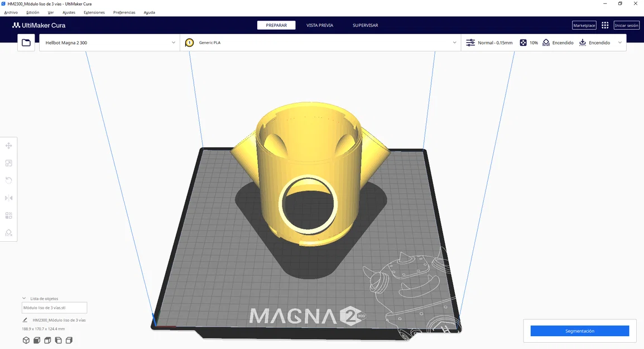The height and width of the screenshot is (349, 644).
Task: Click the adhesion Encendido icon
Action: [x=583, y=43]
